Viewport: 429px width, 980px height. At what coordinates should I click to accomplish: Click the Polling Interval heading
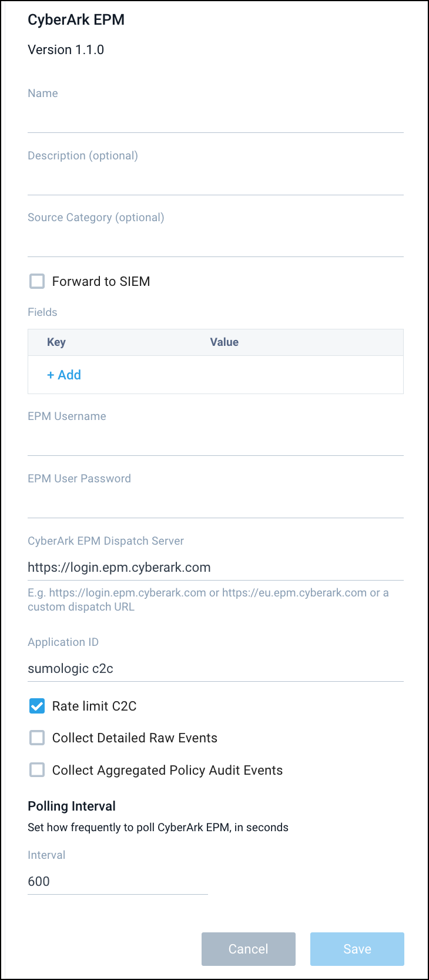click(x=71, y=806)
